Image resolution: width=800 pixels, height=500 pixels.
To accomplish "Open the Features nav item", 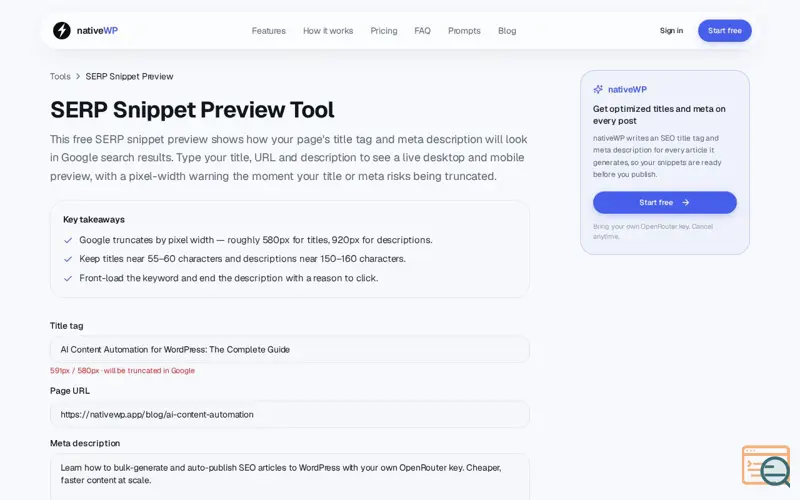I will [268, 31].
